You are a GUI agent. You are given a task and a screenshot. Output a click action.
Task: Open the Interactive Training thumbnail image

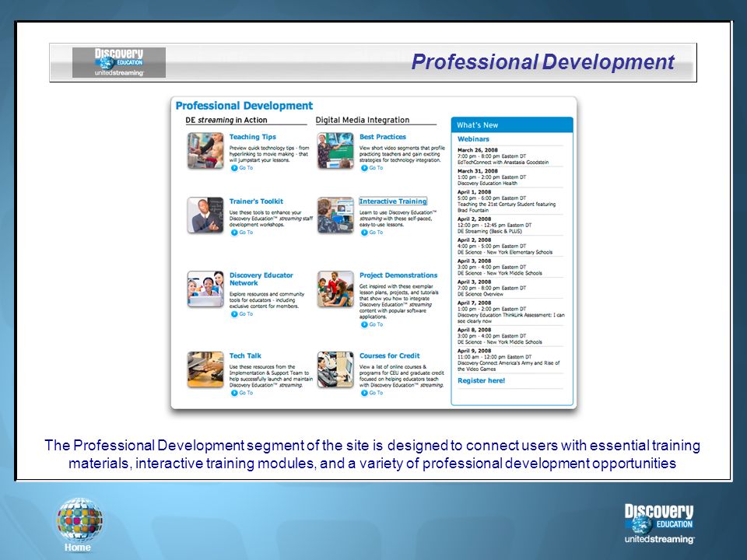335,215
